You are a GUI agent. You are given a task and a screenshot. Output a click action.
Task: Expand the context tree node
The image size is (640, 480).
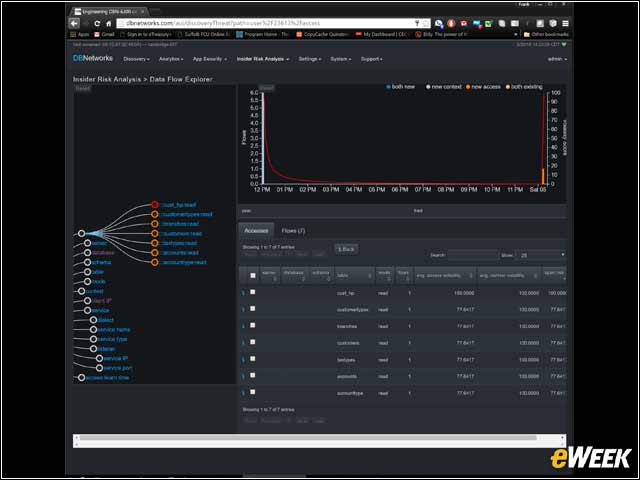[82, 291]
